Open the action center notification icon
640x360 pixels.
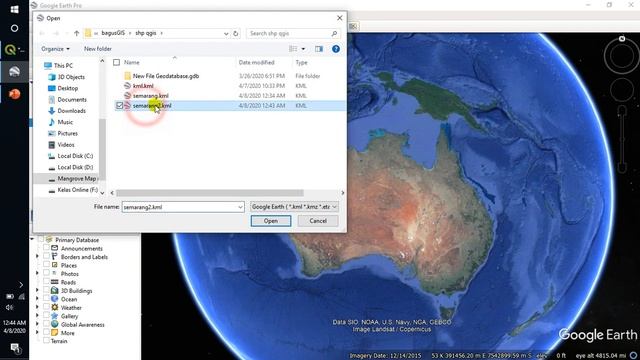point(15,348)
